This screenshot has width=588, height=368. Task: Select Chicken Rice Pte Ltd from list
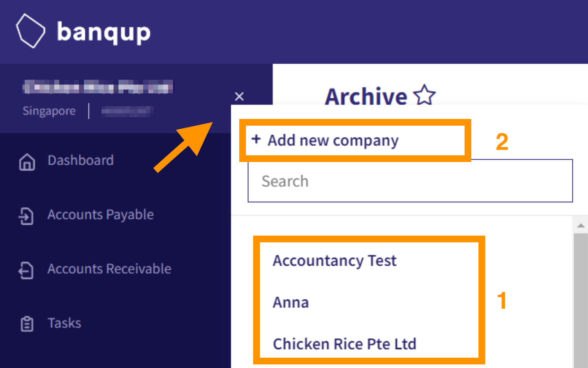click(345, 344)
